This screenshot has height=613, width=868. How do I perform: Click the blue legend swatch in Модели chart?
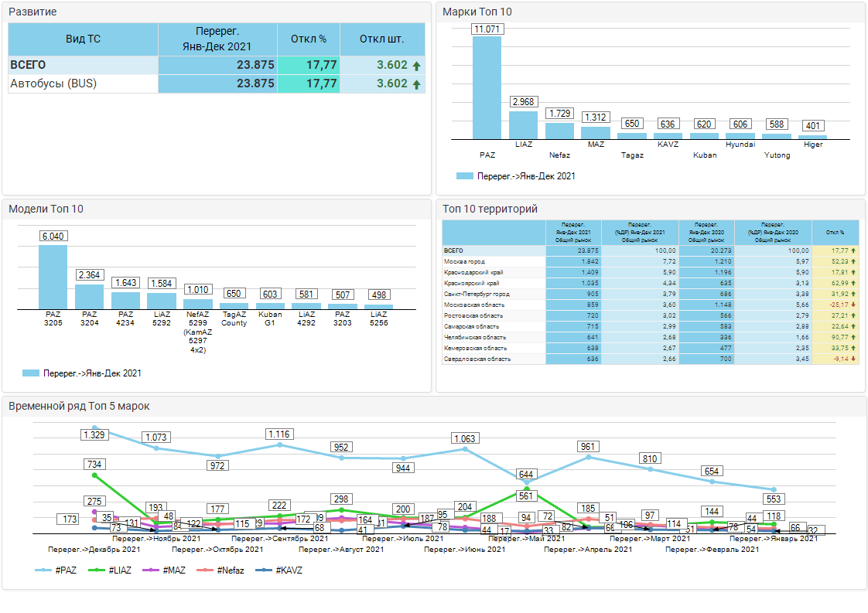[31, 373]
